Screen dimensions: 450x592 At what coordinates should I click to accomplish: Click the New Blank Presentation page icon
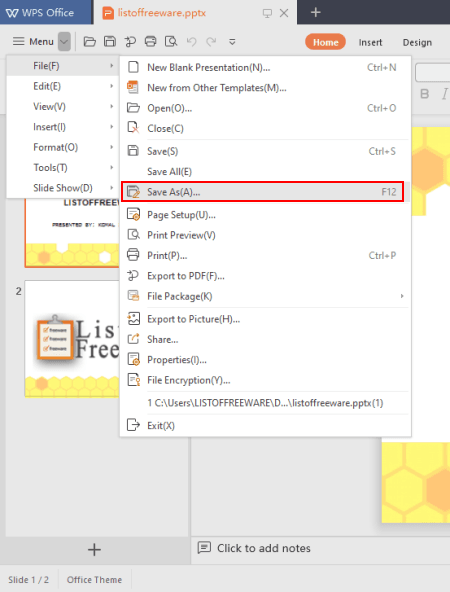pyautogui.click(x=133, y=67)
